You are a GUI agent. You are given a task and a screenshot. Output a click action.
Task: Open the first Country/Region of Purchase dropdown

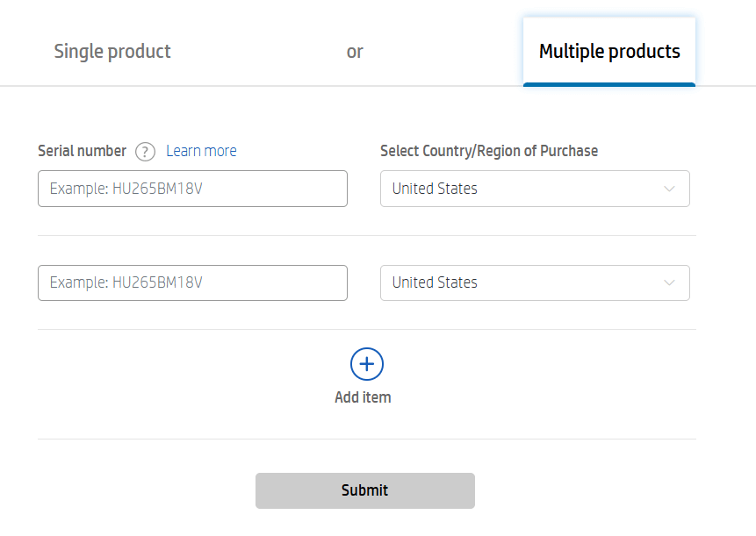[x=534, y=189]
